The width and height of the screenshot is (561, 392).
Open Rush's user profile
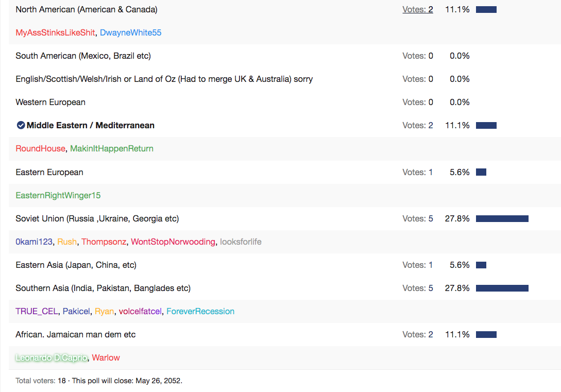tap(67, 242)
